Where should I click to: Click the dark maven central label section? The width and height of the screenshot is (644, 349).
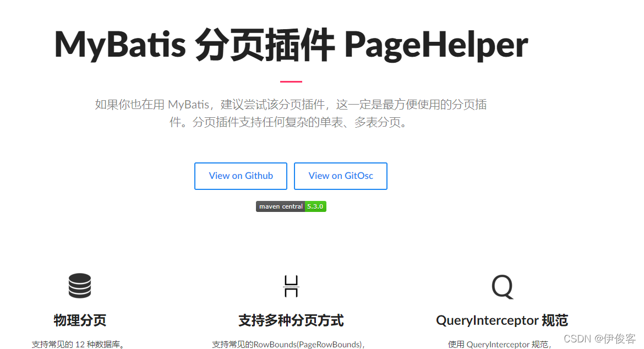280,206
